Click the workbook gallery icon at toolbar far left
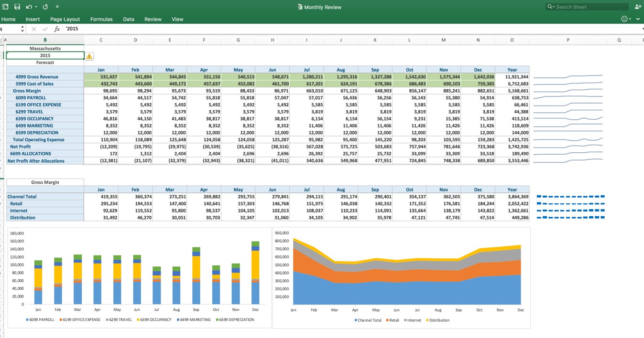This screenshot has height=338, width=644. pos(5,7)
